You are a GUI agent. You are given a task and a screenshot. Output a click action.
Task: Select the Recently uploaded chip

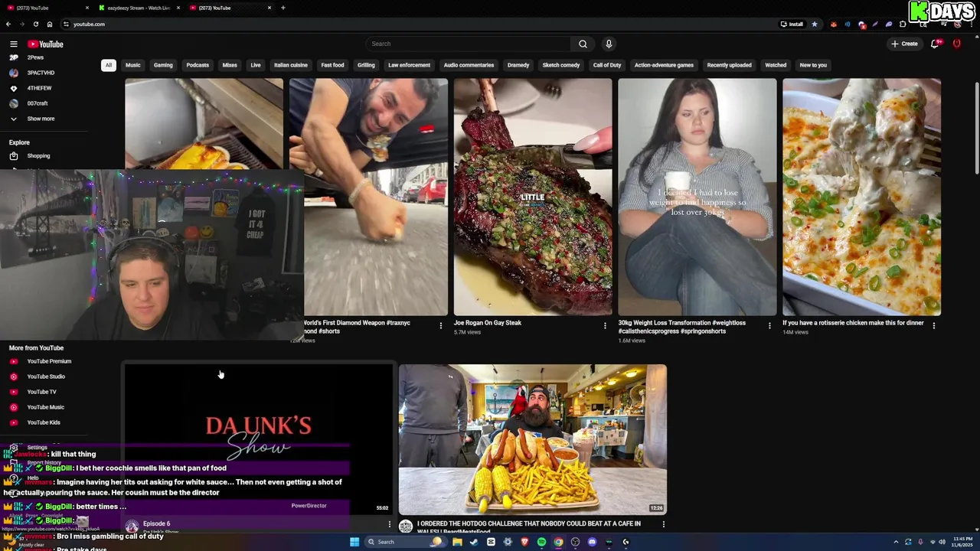click(x=729, y=65)
